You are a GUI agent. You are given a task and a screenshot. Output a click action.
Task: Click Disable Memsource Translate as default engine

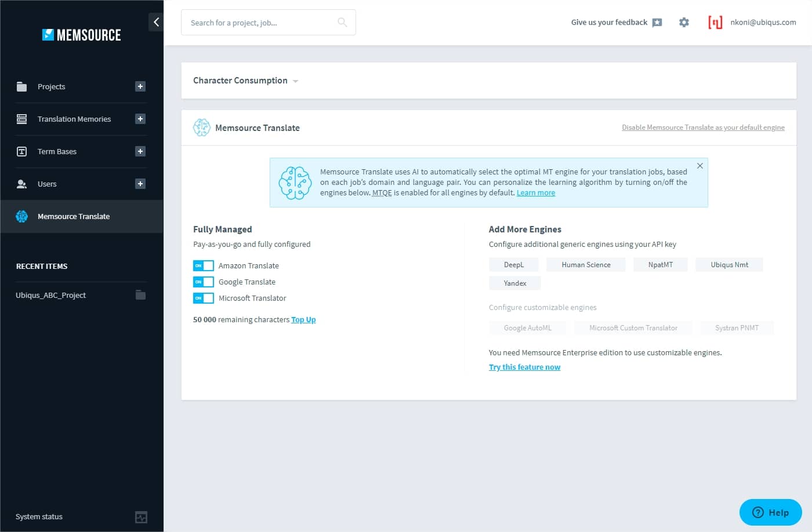click(x=703, y=127)
